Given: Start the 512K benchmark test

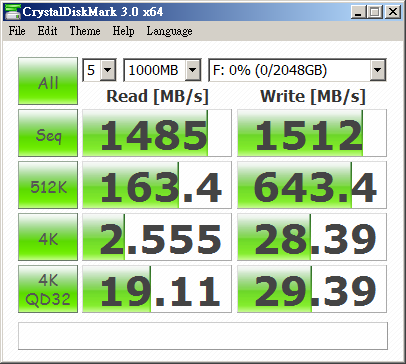Looking at the screenshot, I should (48, 185).
